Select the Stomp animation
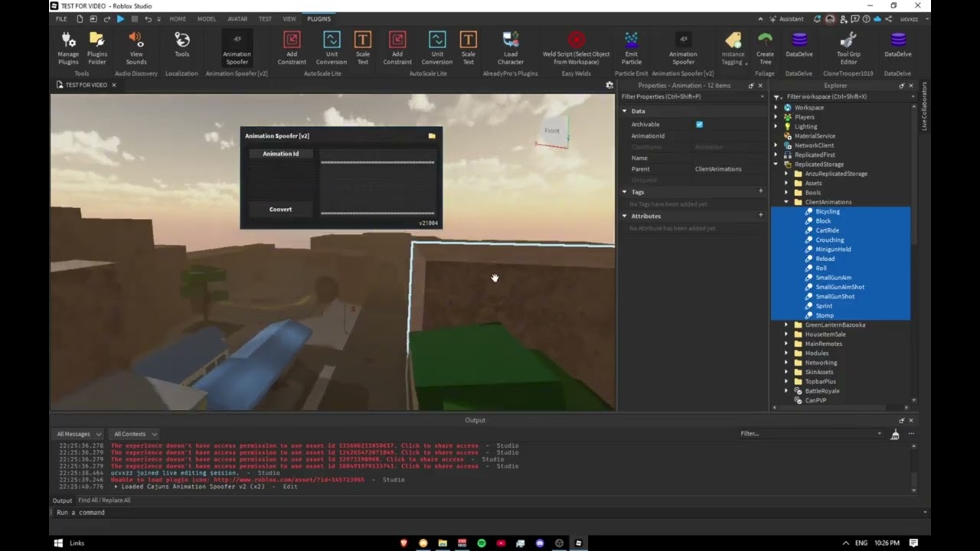This screenshot has width=980, height=551. coord(825,315)
